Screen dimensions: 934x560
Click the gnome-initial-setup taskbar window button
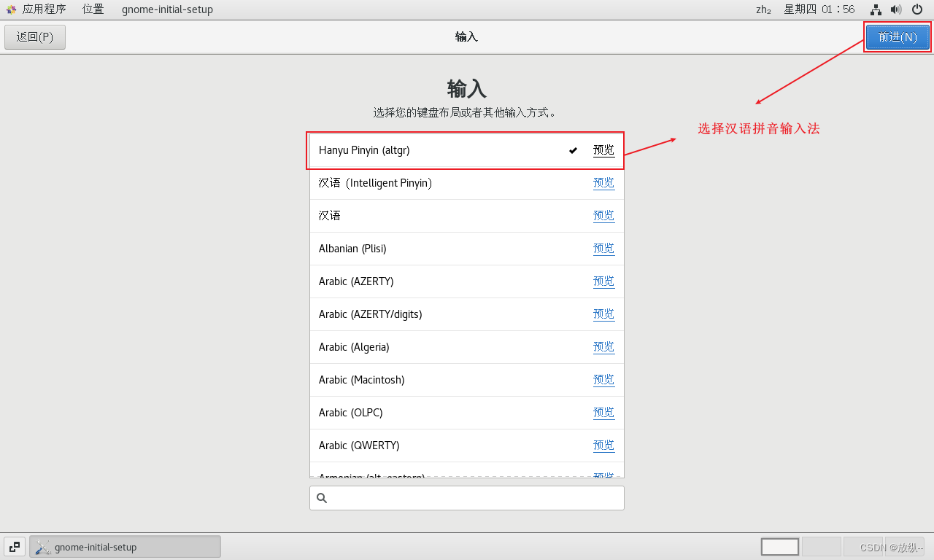[125, 547]
